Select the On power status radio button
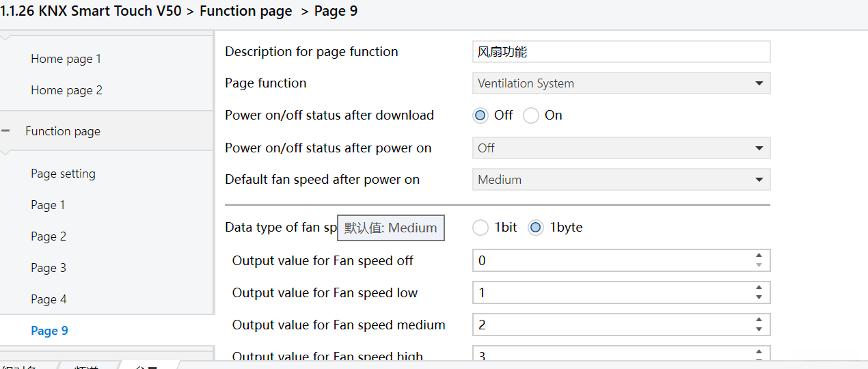The height and width of the screenshot is (369, 868). tap(531, 115)
